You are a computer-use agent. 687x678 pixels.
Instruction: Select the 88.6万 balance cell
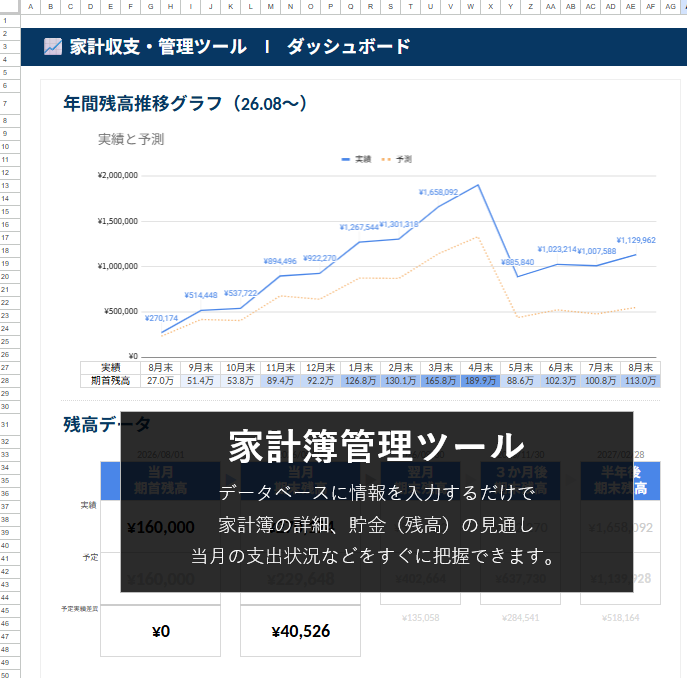[x=521, y=381]
